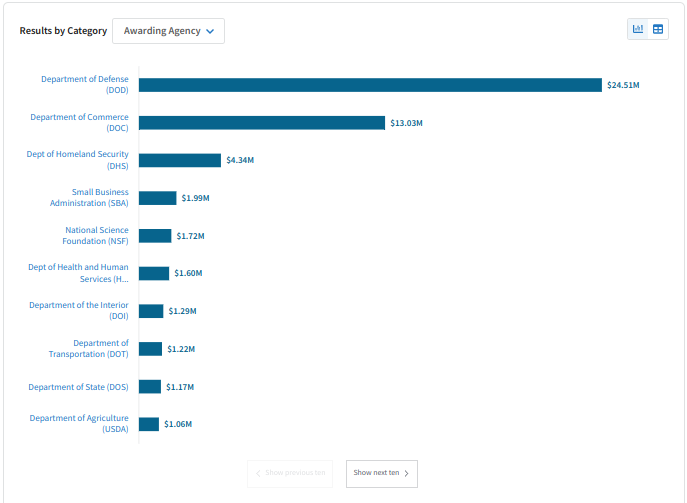687x503 pixels.
Task: Click Show previous ten button
Action: click(x=290, y=473)
